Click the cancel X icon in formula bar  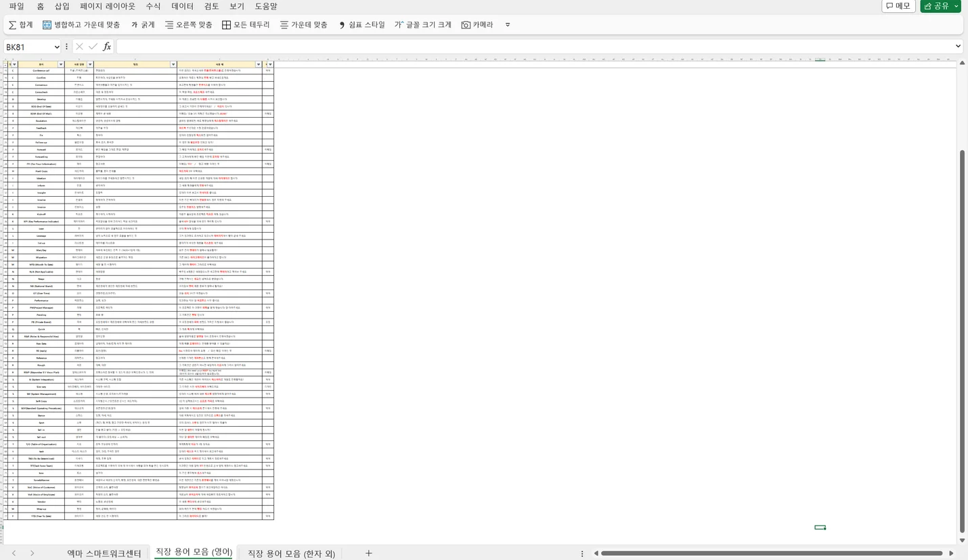[79, 47]
